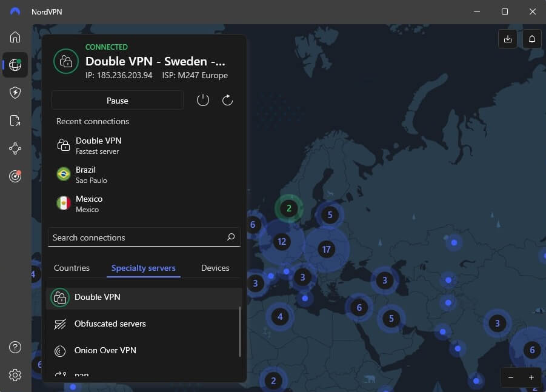This screenshot has height=392, width=546.
Task: Select the globe VPN sidebar icon
Action: (15, 65)
